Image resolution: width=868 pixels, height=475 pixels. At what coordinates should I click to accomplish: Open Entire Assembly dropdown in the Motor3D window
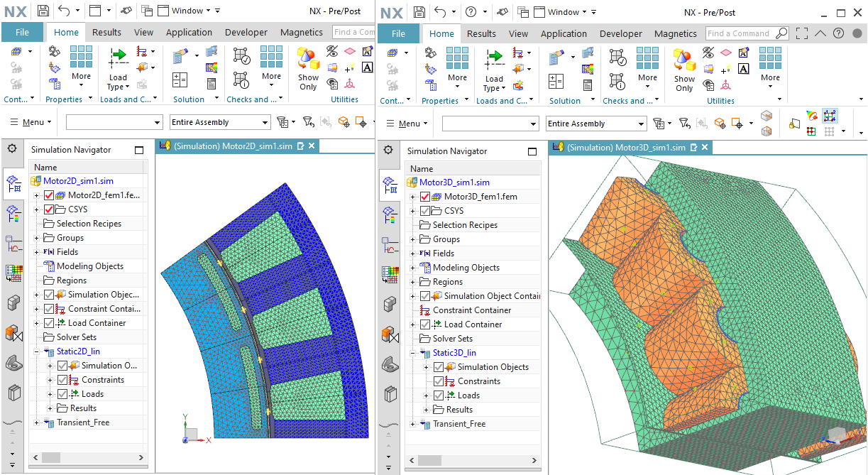[640, 124]
